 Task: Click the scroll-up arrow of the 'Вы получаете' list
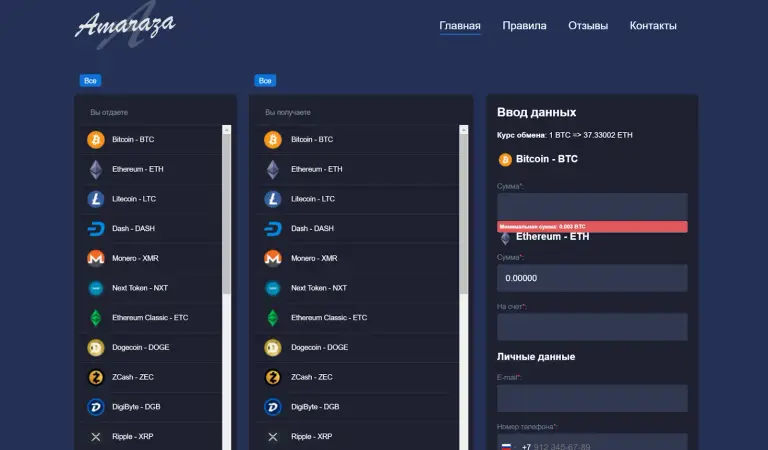(464, 130)
